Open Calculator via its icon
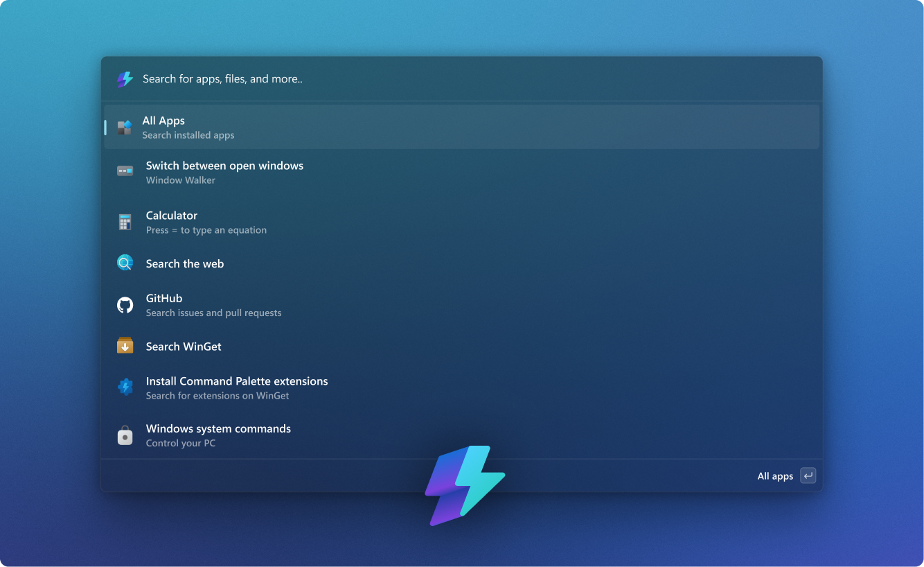 coord(125,221)
